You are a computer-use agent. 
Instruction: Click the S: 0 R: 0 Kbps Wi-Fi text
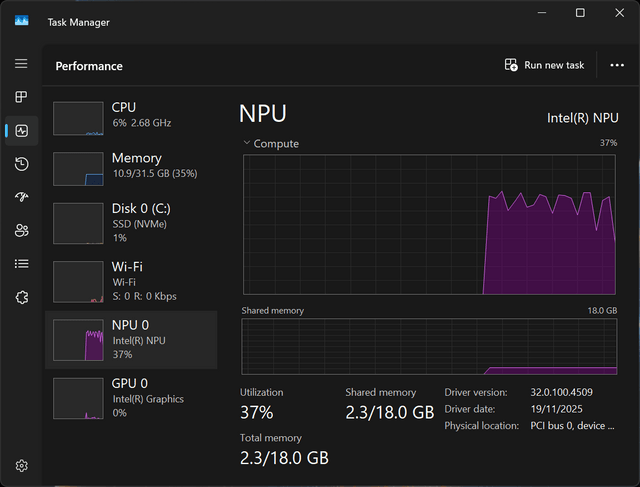[x=144, y=296]
